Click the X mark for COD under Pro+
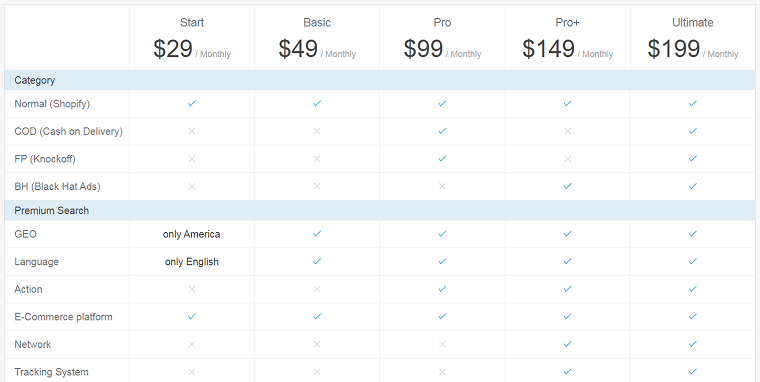760x382 pixels. [x=568, y=131]
